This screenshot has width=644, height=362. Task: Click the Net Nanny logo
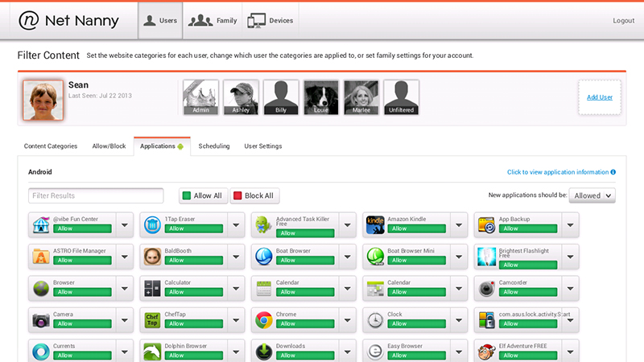(68, 20)
